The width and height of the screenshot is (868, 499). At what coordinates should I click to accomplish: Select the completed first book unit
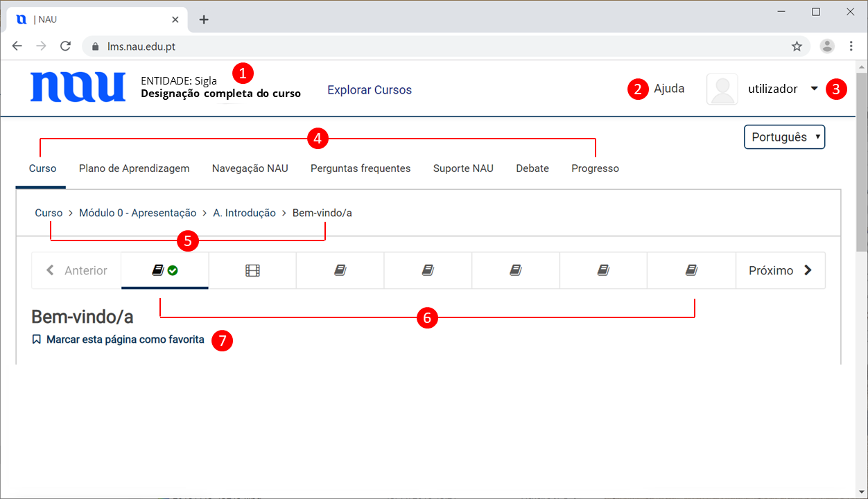tap(164, 270)
